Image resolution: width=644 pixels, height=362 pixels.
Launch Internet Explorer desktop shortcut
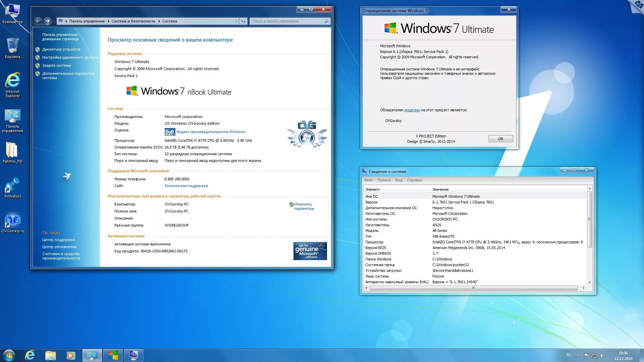tap(12, 85)
